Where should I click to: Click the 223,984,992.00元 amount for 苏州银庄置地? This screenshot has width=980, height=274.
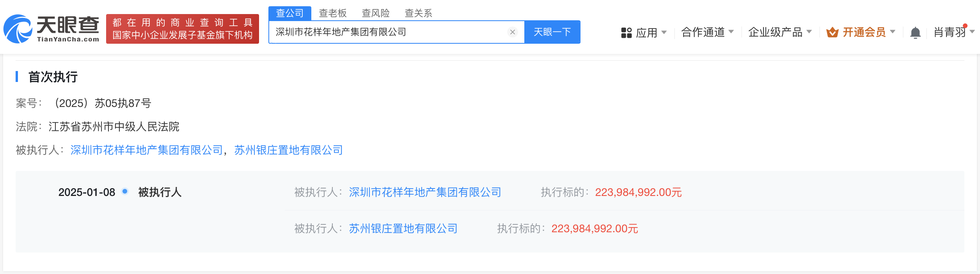point(595,229)
